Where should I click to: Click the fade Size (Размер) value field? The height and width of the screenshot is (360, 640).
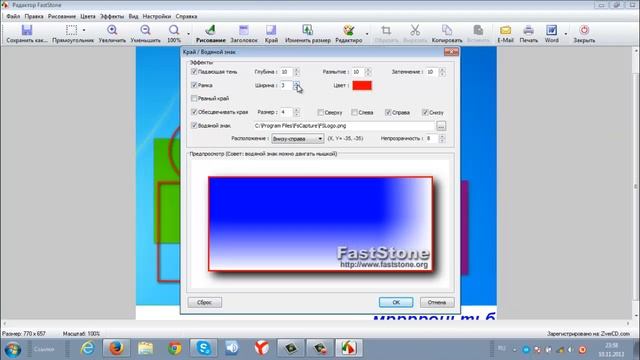[x=286, y=112]
